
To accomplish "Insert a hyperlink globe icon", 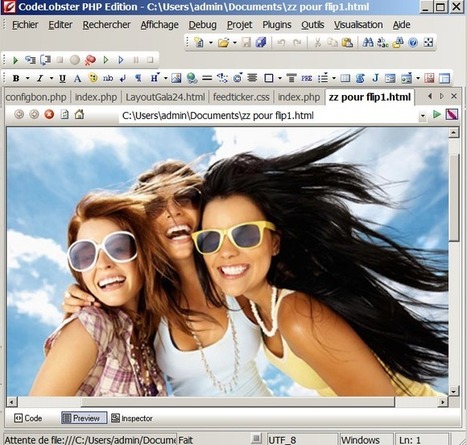I will click(x=192, y=78).
